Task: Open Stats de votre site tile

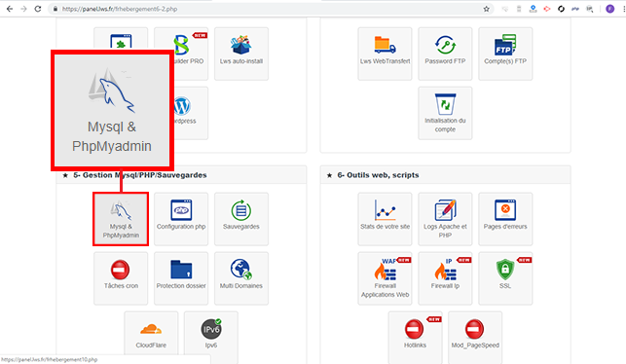Action: coord(385,219)
